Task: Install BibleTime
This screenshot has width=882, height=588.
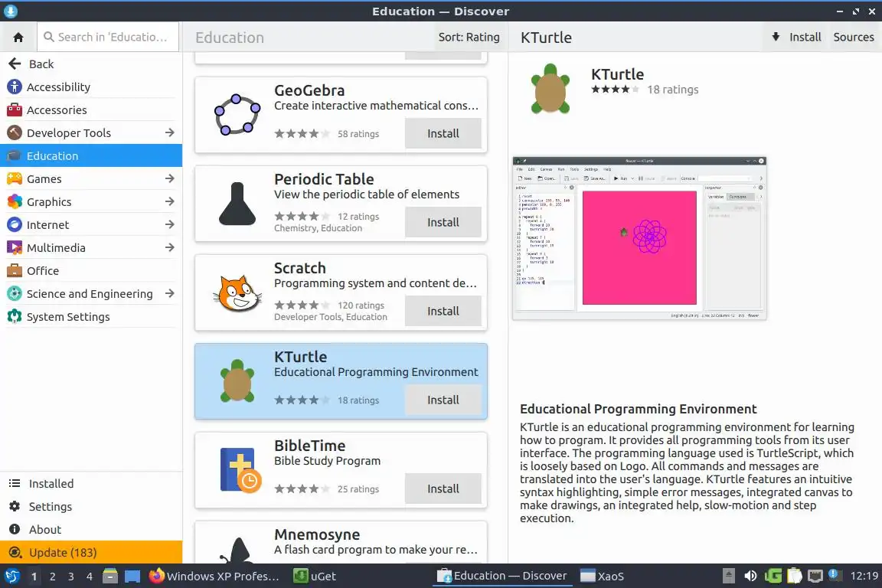Action: [x=443, y=489]
